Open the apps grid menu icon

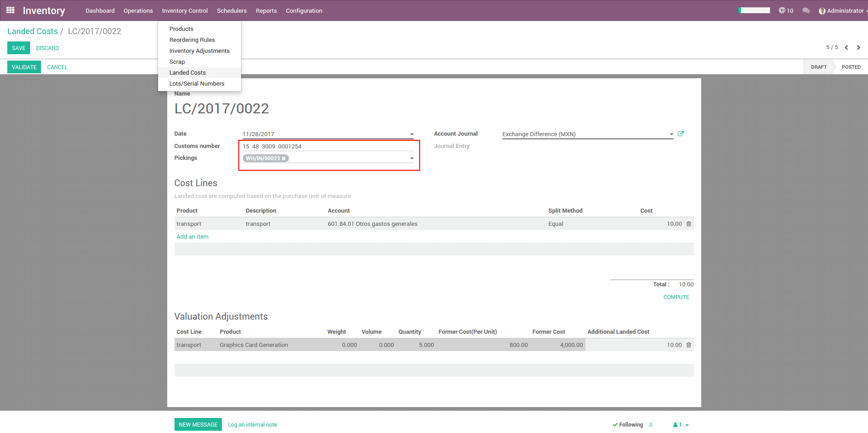point(10,10)
